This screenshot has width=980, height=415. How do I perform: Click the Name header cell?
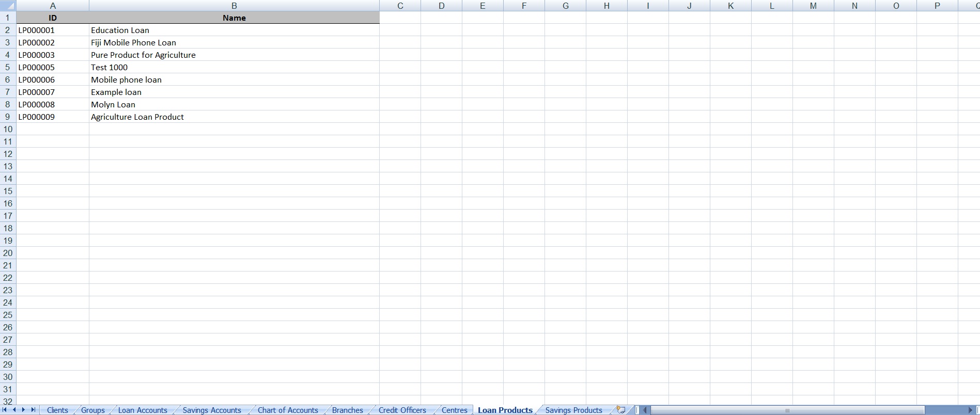(234, 18)
